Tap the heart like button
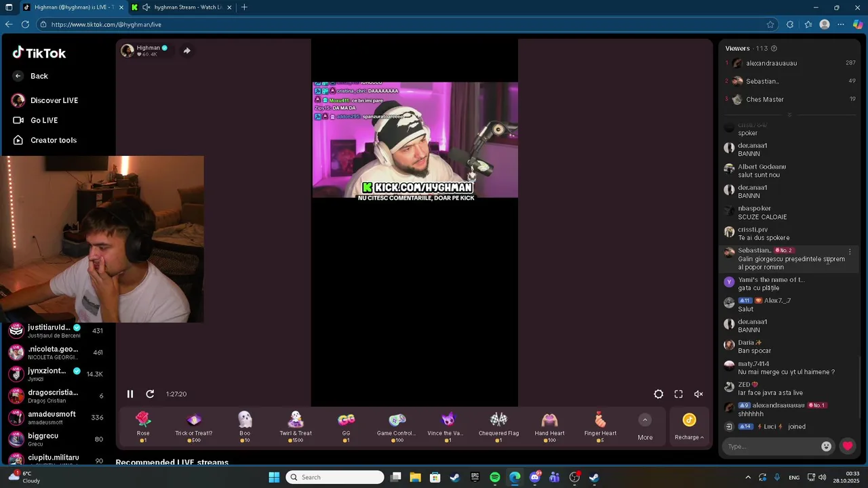The height and width of the screenshot is (488, 868). 848,446
